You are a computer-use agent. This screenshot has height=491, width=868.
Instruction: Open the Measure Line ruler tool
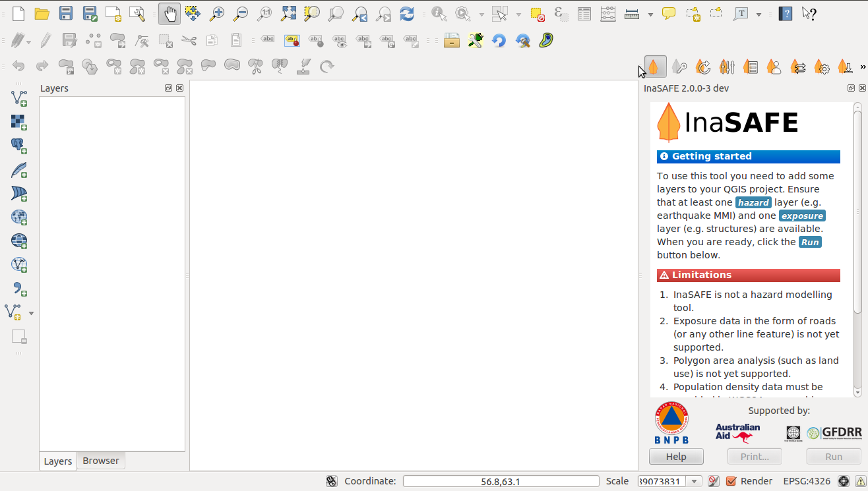coord(632,13)
